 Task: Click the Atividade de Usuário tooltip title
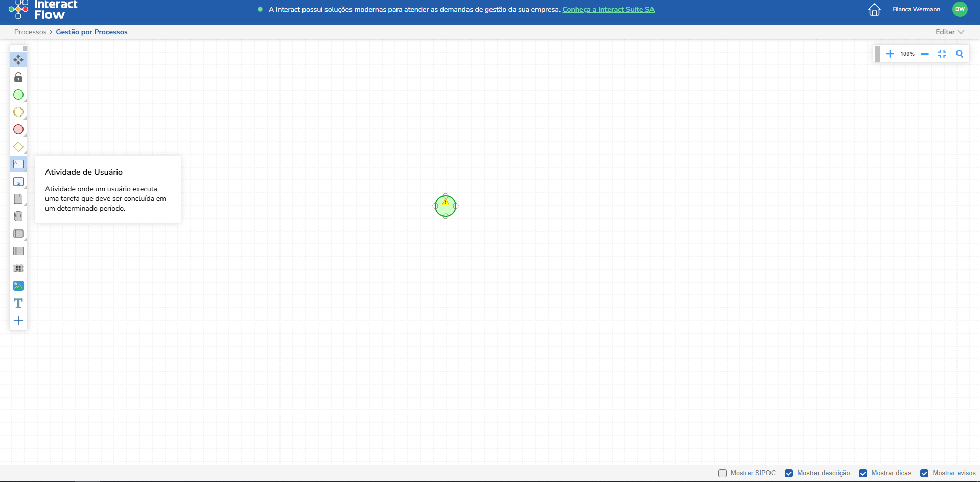(x=84, y=172)
